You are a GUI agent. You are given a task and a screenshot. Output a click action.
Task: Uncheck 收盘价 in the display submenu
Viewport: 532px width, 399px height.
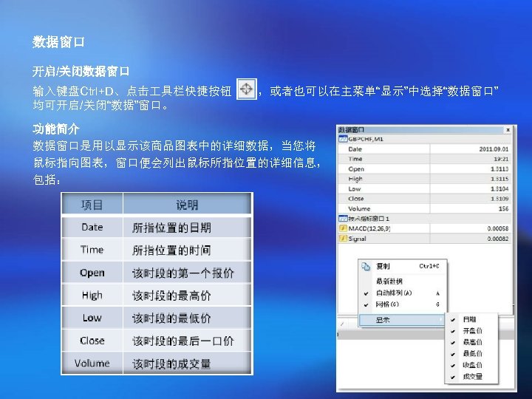pyautogui.click(x=471, y=365)
